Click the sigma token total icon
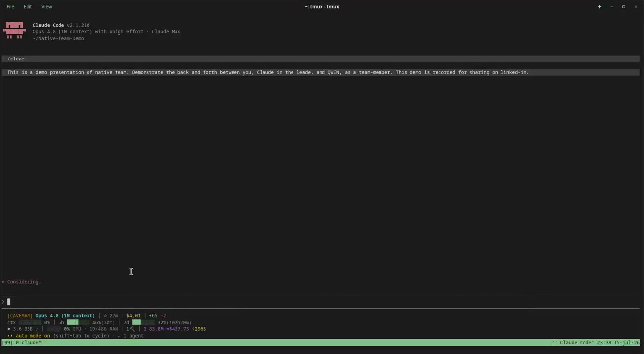The image size is (644, 354). click(145, 329)
